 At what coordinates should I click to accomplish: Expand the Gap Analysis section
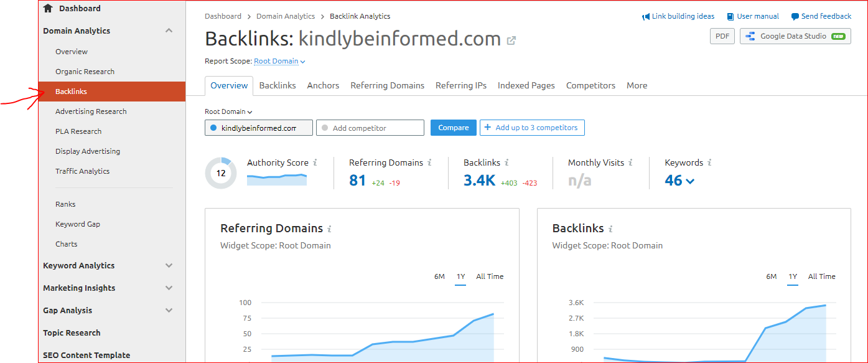(x=169, y=310)
